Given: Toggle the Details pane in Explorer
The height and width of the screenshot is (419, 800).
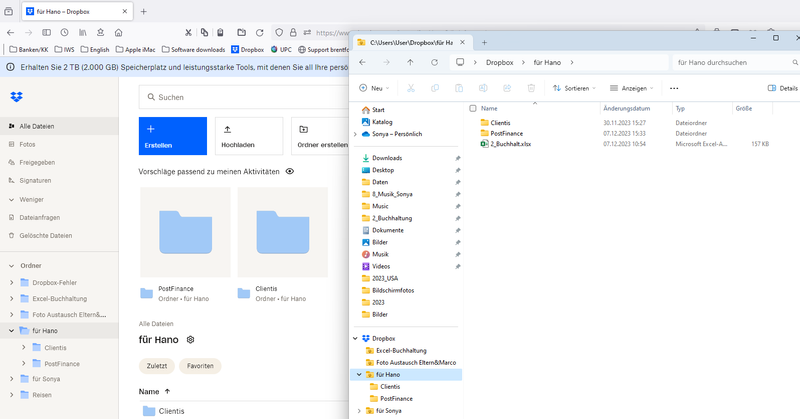Looking at the screenshot, I should coord(783,88).
